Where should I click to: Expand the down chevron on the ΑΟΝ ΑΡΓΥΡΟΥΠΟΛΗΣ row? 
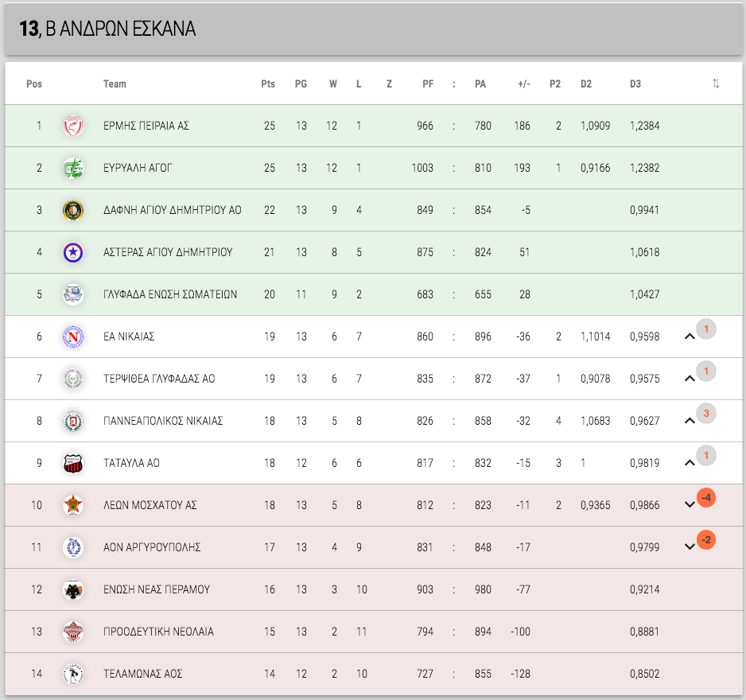pyautogui.click(x=690, y=546)
